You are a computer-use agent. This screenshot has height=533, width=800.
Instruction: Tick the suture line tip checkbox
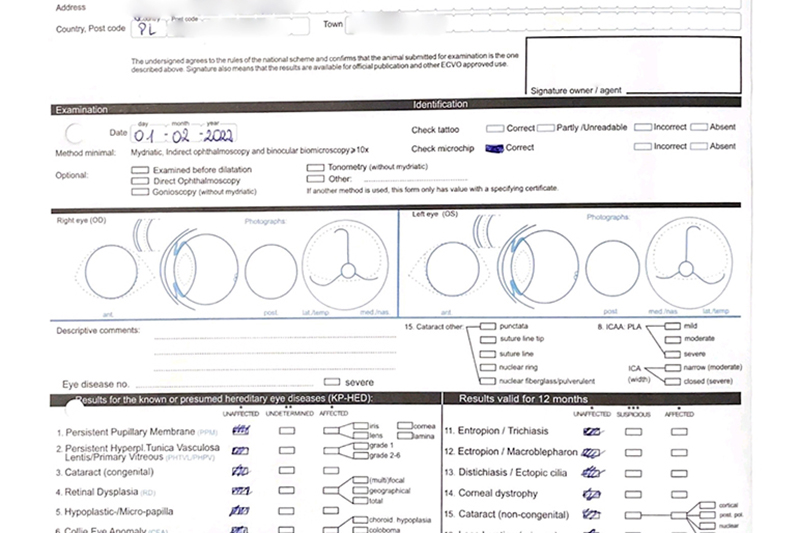pos(488,340)
